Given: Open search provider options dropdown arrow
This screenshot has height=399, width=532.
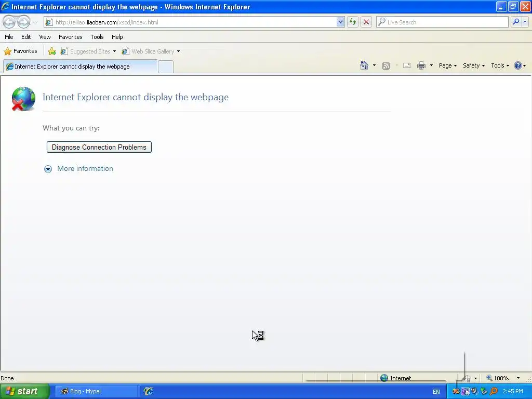Looking at the screenshot, I should 525,22.
